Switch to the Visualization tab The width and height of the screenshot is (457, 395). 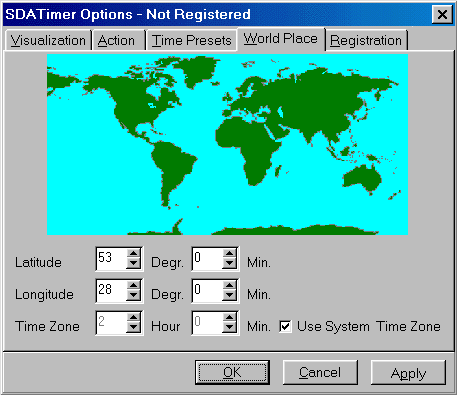[x=48, y=41]
